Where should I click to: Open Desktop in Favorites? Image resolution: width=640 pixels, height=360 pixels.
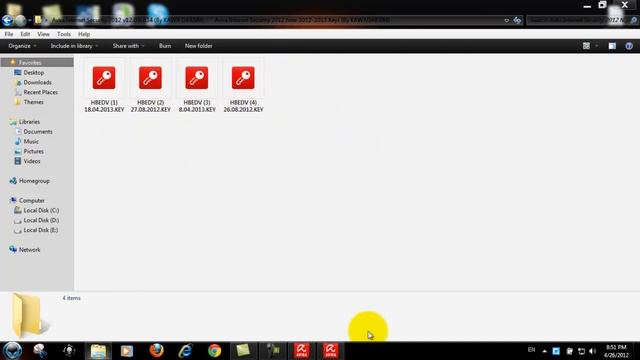33,73
